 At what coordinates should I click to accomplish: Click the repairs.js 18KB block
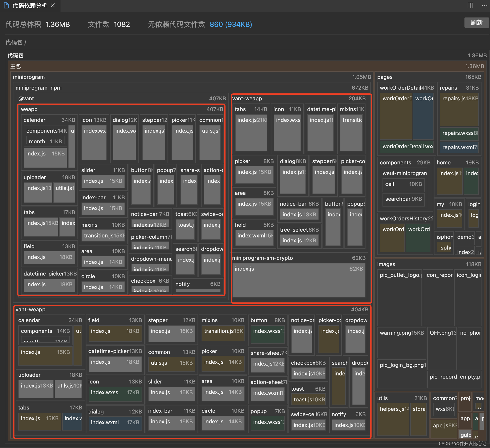point(459,109)
